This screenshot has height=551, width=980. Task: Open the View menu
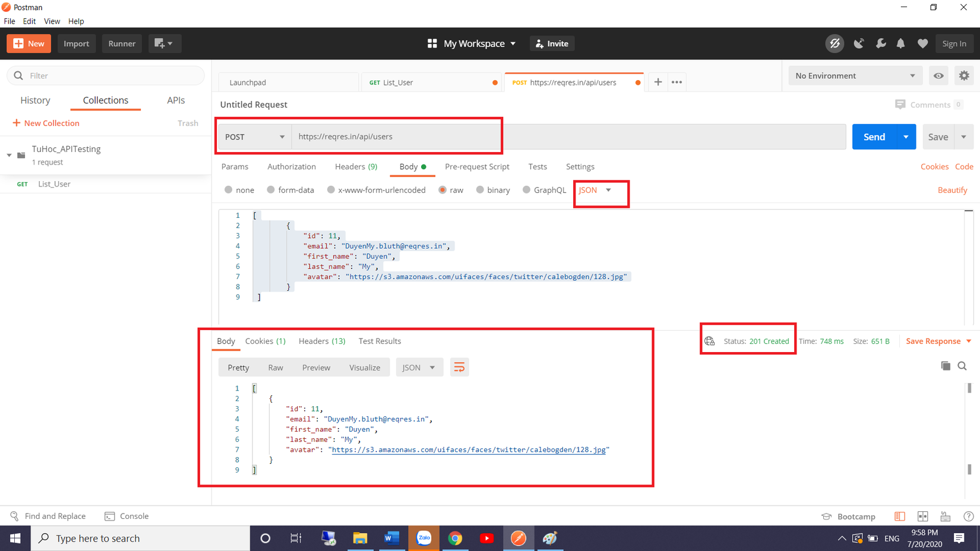point(52,21)
